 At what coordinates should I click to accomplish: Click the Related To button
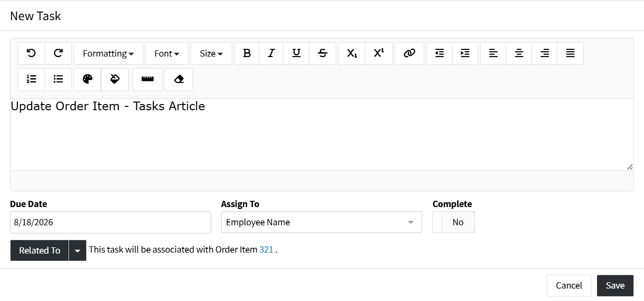(40, 251)
